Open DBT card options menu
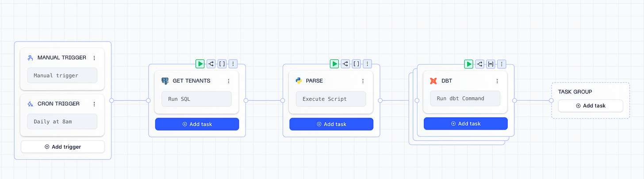The width and height of the screenshot is (644, 179). (x=497, y=81)
